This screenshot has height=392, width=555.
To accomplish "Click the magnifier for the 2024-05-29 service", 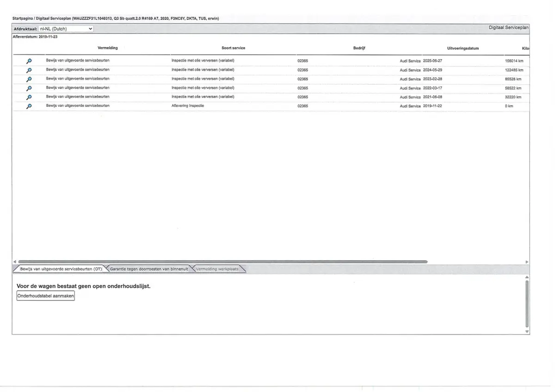I will click(x=29, y=70).
